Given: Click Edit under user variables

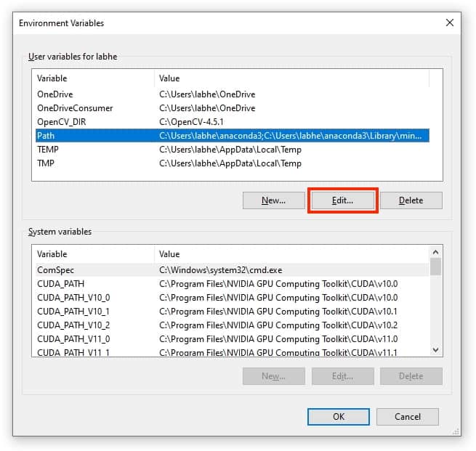Looking at the screenshot, I should pos(343,200).
